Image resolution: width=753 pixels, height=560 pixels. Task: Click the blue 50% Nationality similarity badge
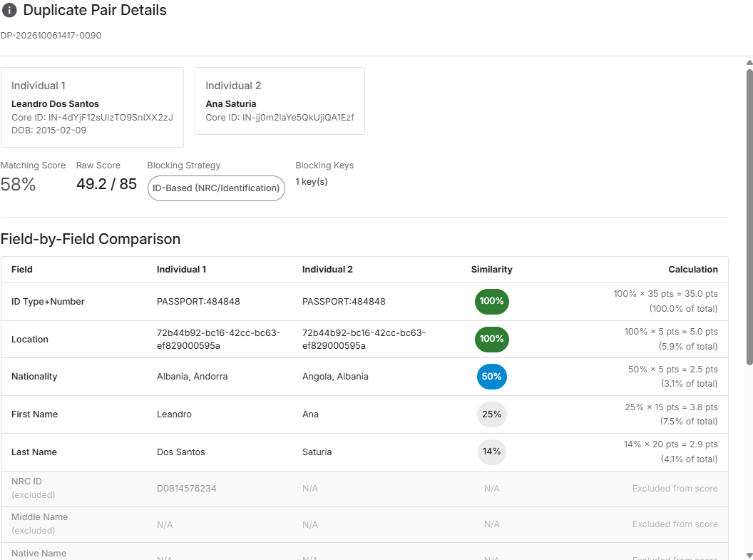click(492, 377)
